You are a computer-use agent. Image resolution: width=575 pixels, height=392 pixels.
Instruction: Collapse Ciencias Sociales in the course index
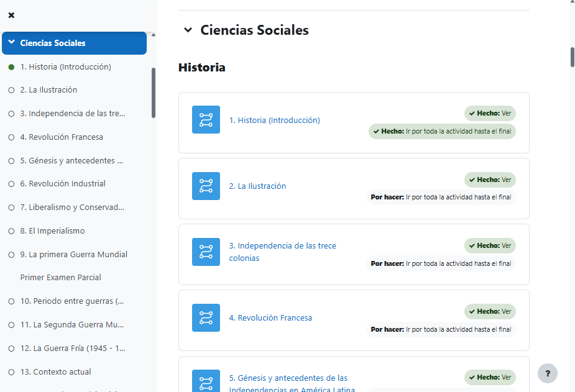pos(11,43)
